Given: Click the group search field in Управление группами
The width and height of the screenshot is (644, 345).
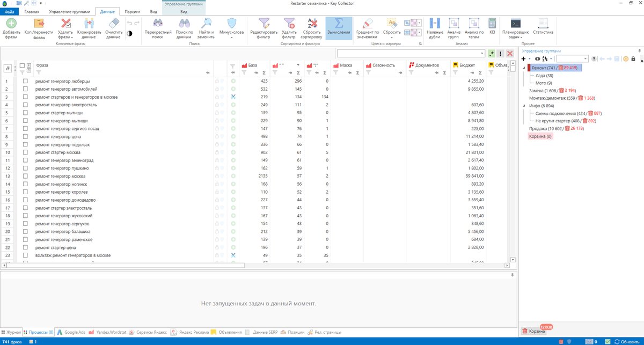Looking at the screenshot, I should click(x=572, y=58).
